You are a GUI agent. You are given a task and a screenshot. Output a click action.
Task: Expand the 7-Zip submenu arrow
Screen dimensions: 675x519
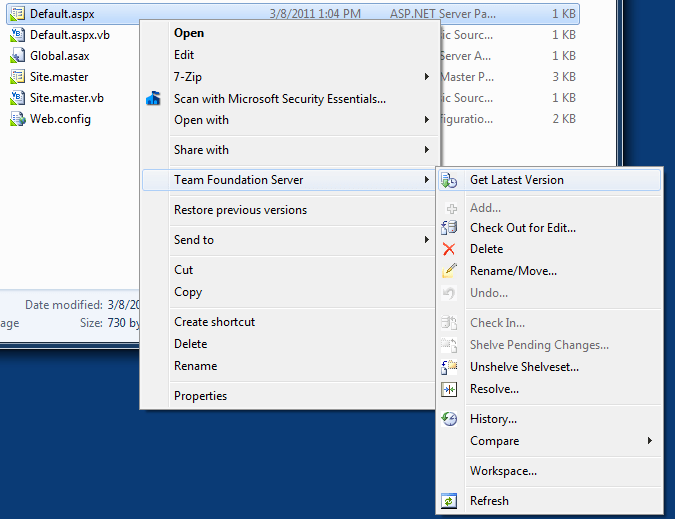[427, 77]
